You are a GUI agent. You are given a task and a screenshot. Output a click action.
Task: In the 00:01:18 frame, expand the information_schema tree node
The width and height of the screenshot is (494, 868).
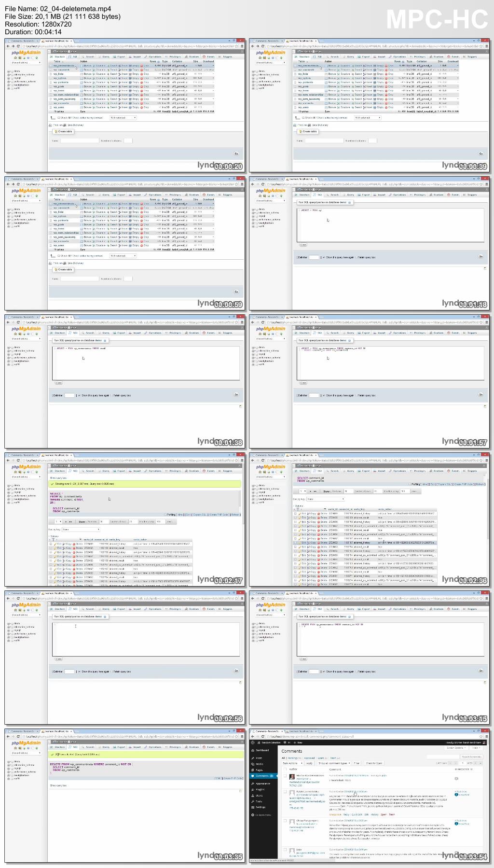(253, 213)
